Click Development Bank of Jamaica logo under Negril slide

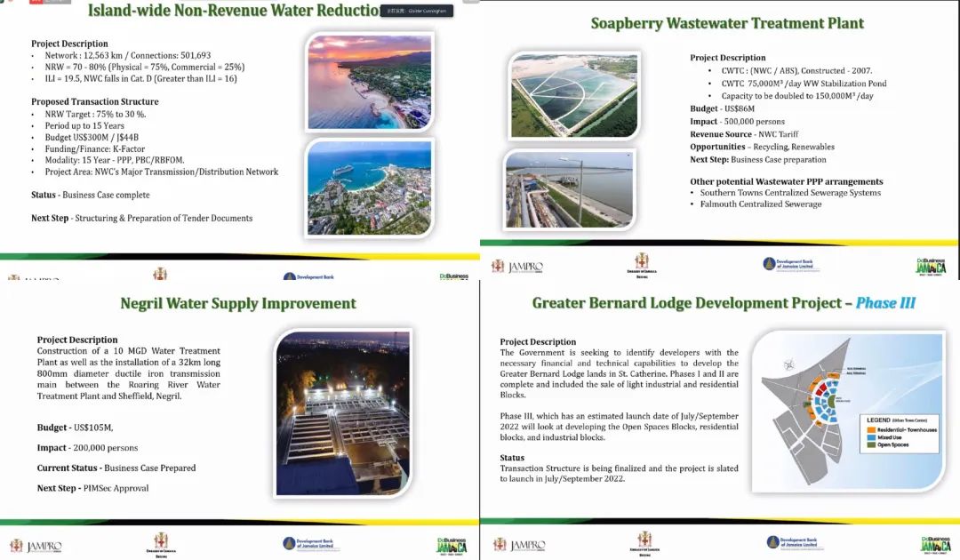point(308,543)
